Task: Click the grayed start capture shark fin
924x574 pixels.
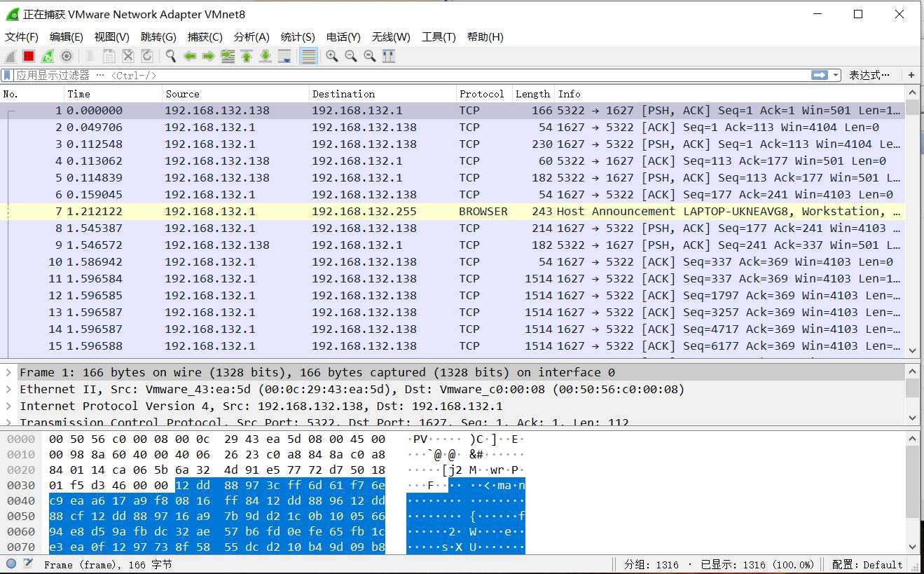Action: pyautogui.click(x=11, y=57)
